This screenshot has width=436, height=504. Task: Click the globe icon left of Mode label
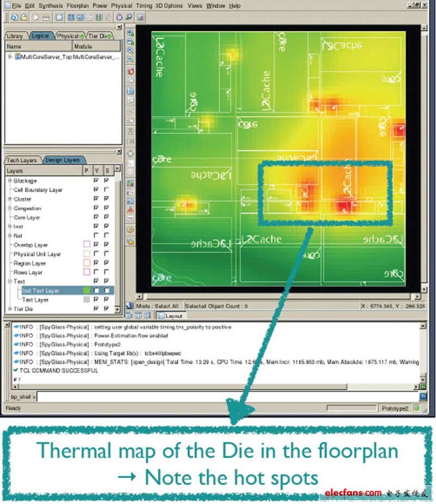coord(130,306)
